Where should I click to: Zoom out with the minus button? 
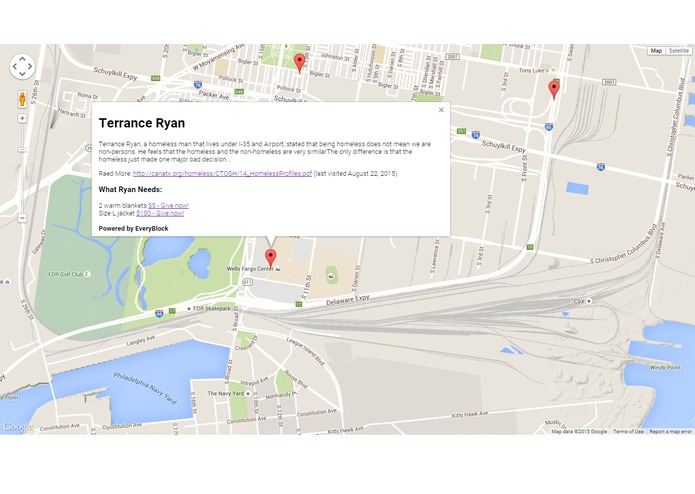(x=22, y=218)
